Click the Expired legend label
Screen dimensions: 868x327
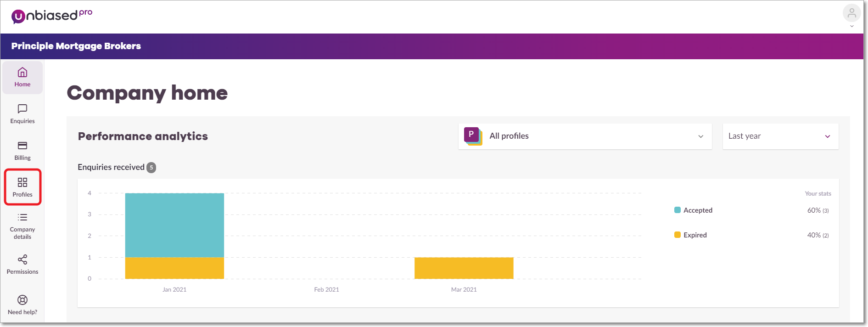[695, 235]
